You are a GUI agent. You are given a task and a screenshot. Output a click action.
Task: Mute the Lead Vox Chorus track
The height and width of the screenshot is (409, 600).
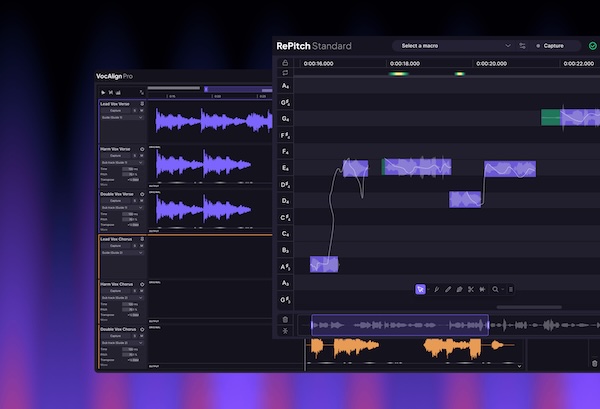click(141, 246)
